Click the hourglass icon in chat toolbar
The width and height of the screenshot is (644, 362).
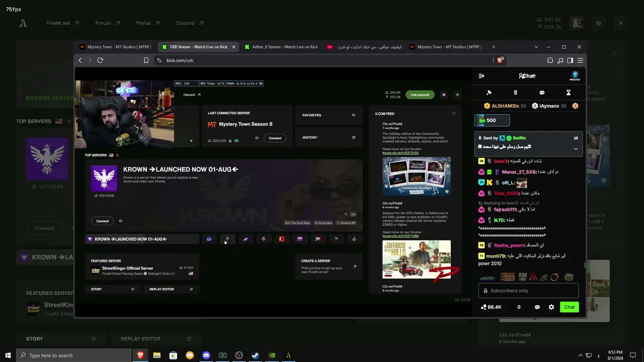coord(569,93)
